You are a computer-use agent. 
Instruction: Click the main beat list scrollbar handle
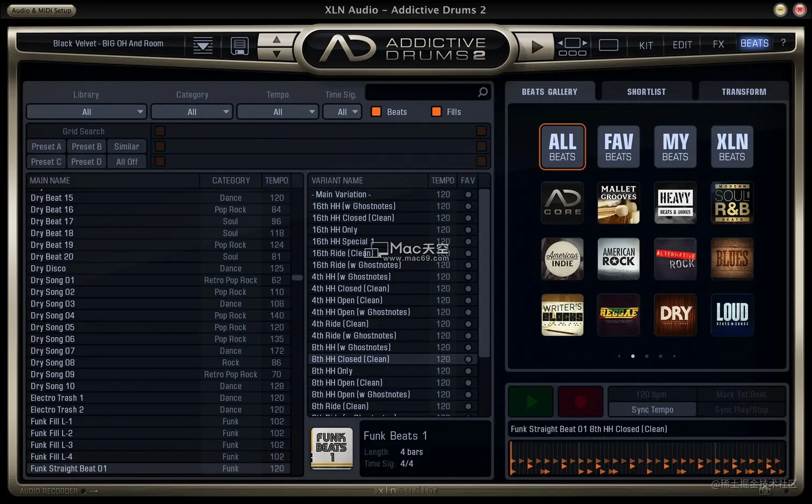(297, 277)
